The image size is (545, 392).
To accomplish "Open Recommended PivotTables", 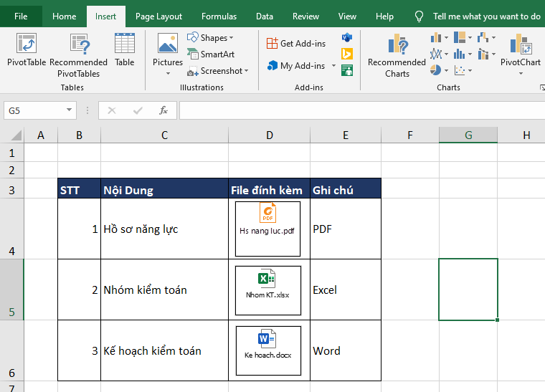I will 78,44.
